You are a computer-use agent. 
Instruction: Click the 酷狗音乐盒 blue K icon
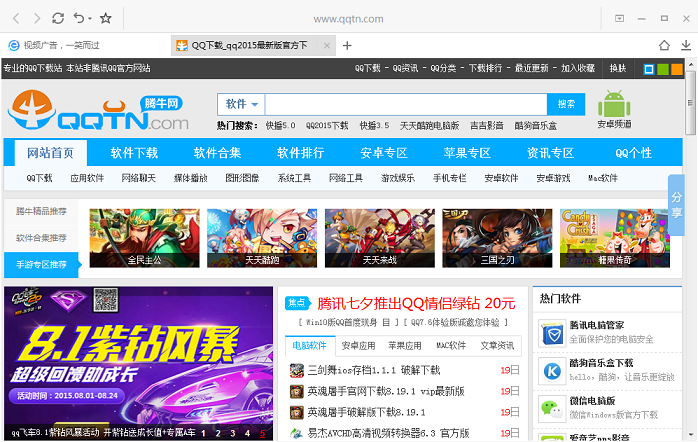click(552, 370)
